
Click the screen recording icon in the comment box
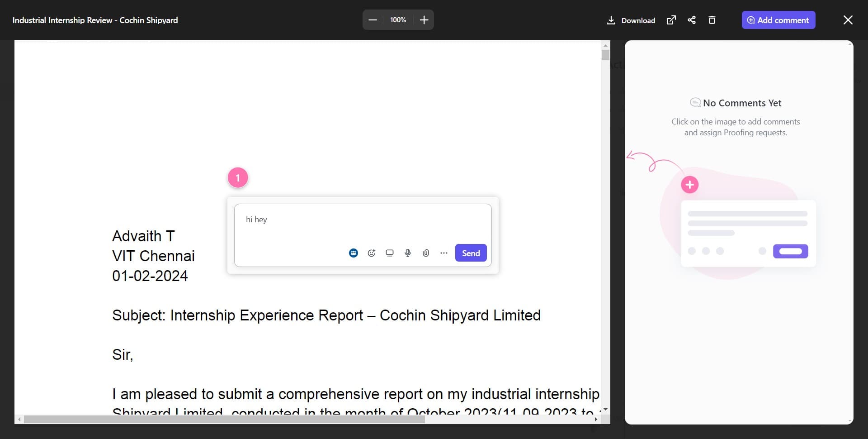click(x=390, y=253)
